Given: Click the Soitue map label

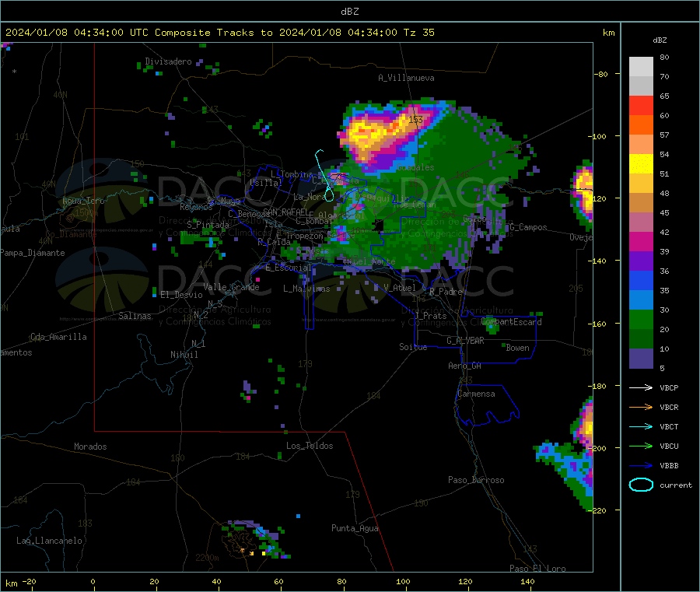Looking at the screenshot, I should [x=413, y=347].
